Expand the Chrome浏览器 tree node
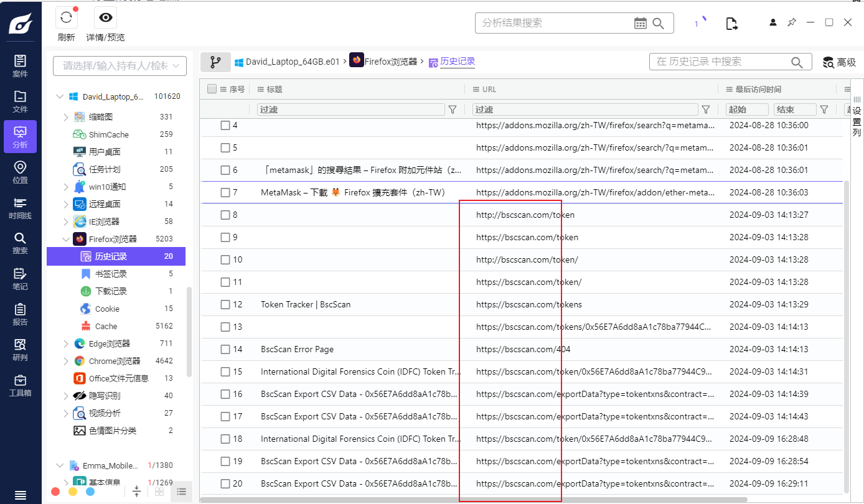This screenshot has height=504, width=864. pyautogui.click(x=66, y=360)
